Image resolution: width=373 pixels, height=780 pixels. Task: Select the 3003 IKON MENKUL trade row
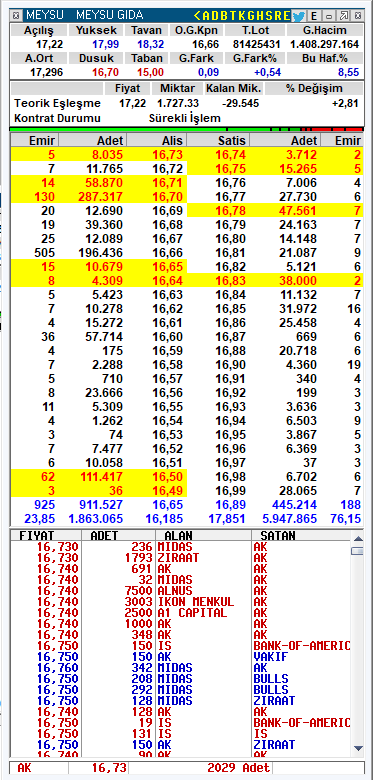pos(181,601)
